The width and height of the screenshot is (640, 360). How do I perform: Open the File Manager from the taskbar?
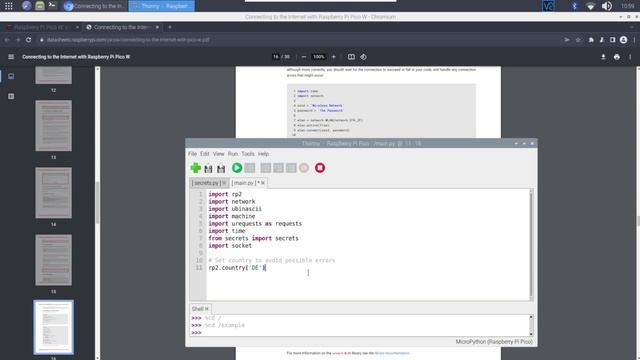(39, 6)
